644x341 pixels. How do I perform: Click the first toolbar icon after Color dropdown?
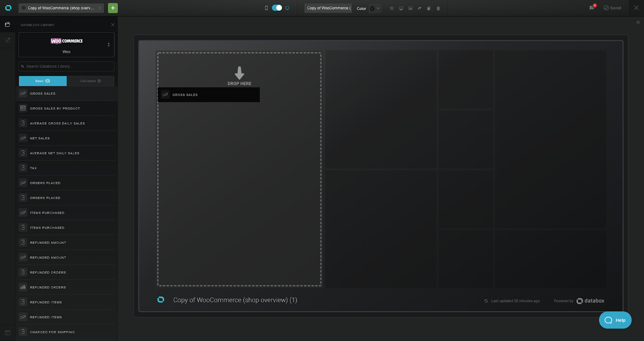click(392, 8)
